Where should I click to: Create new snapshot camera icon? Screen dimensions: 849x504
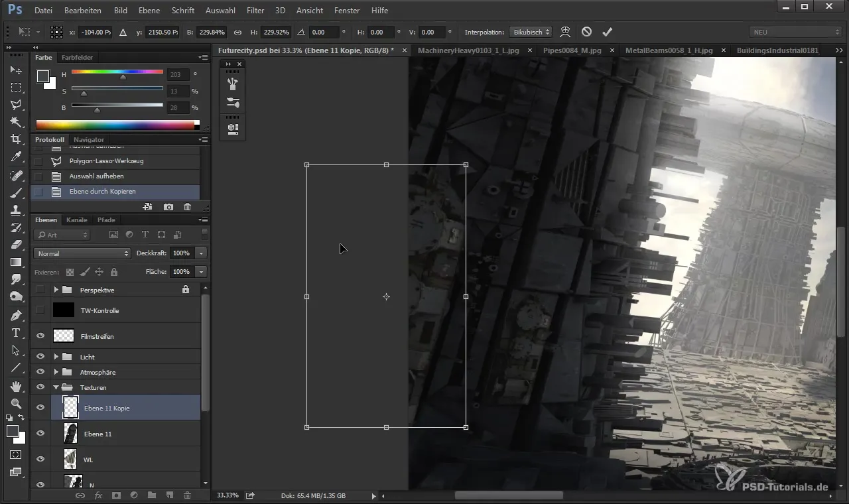[168, 207]
